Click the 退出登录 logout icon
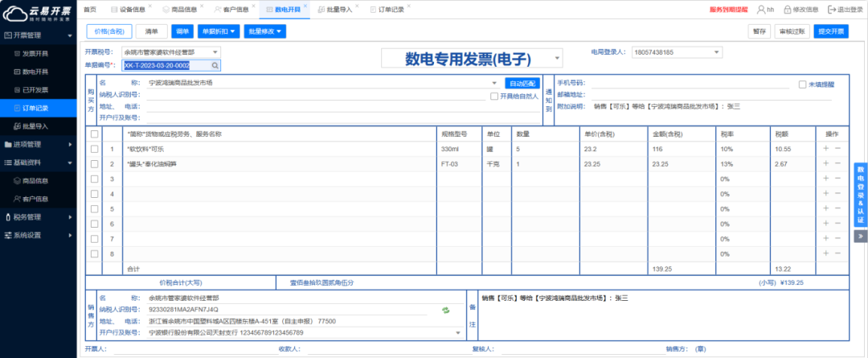The width and height of the screenshot is (868, 358). [x=832, y=10]
